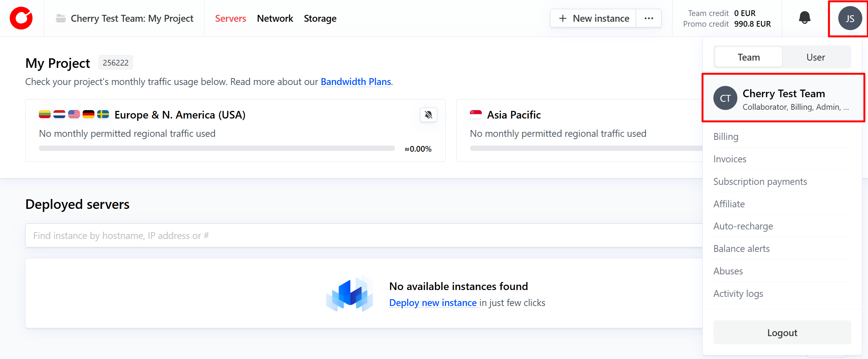Open the Cherry Test Team project selector
Viewport: 868px width, 359px height.
click(x=132, y=18)
